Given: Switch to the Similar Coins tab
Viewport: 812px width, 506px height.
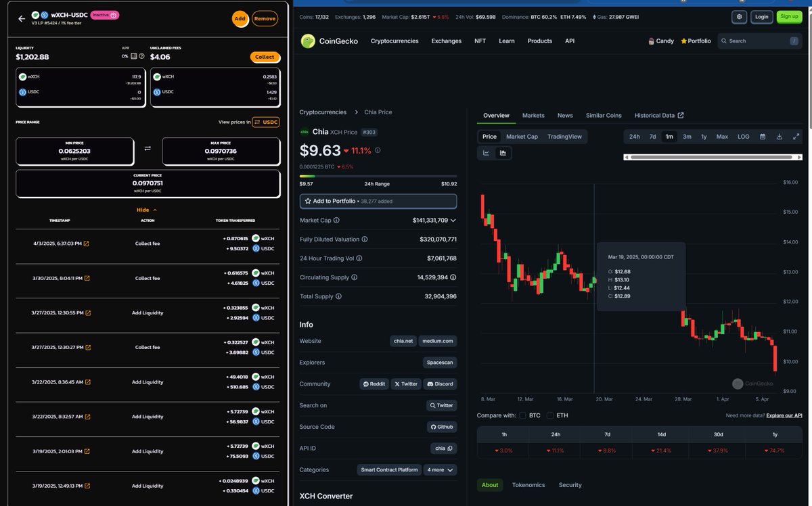Looking at the screenshot, I should tap(604, 116).
